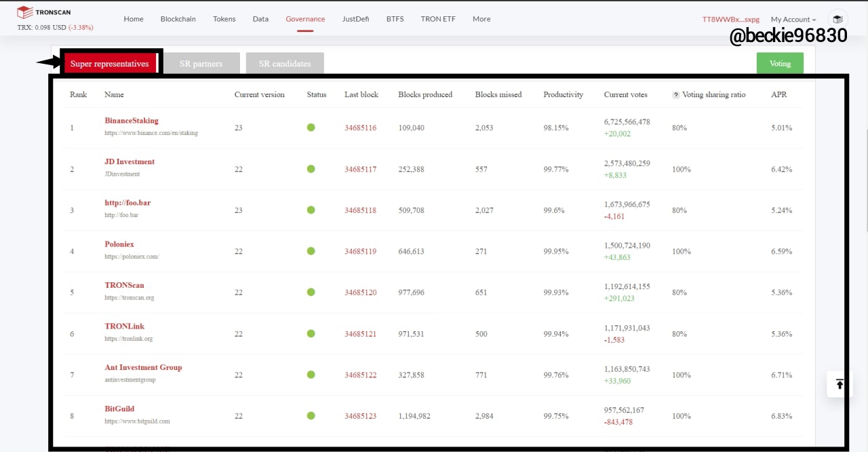
Task: Expand the My Account dropdown
Action: pyautogui.click(x=793, y=20)
